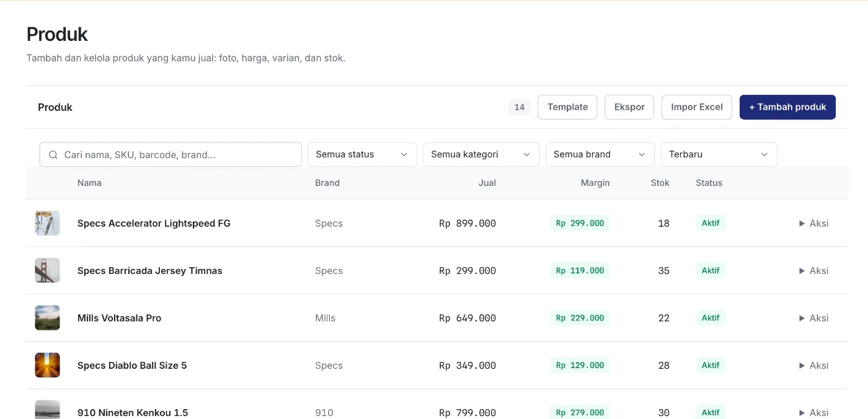This screenshot has width=868, height=419.
Task: Click margin badge Rp 229.000
Action: point(580,318)
